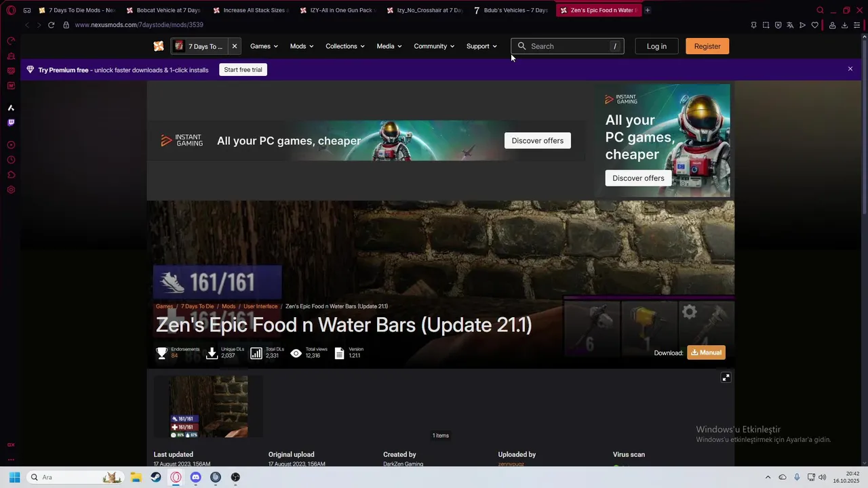
Task: Open the profile account icon in toolbar
Action: coord(832,25)
